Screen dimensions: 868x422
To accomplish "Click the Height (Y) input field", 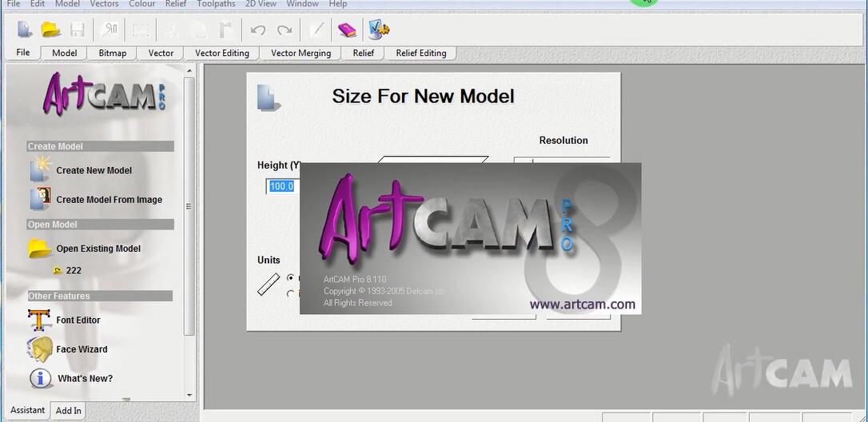I will 283,187.
